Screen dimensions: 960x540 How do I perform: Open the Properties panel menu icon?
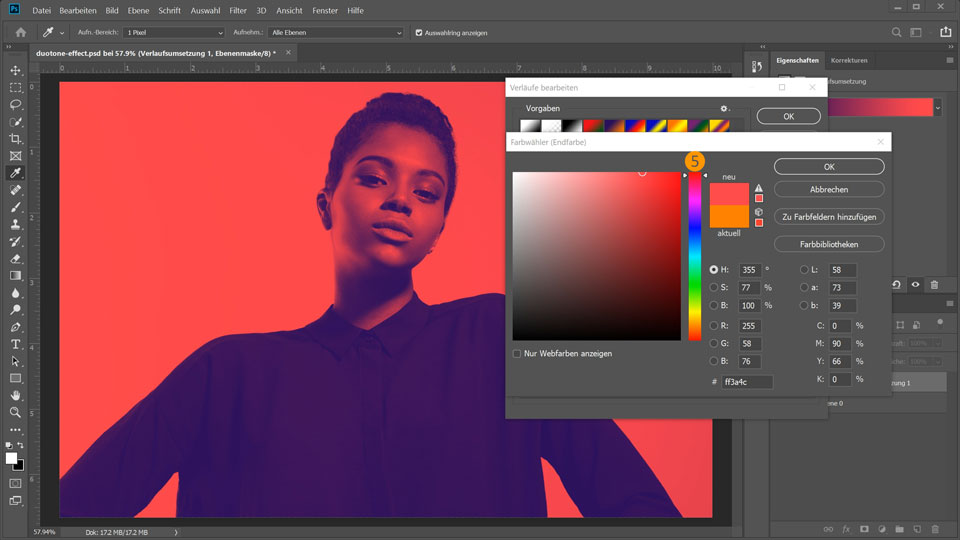[x=950, y=61]
